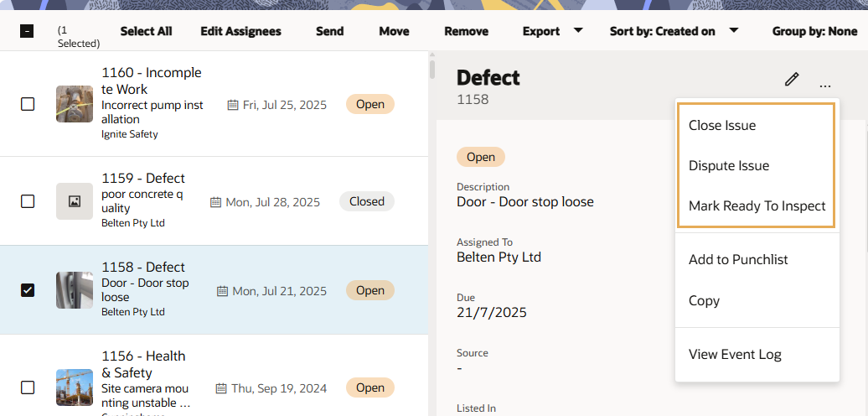Click the Open status badge for issue 1156
This screenshot has width=868, height=416.
coord(370,387)
